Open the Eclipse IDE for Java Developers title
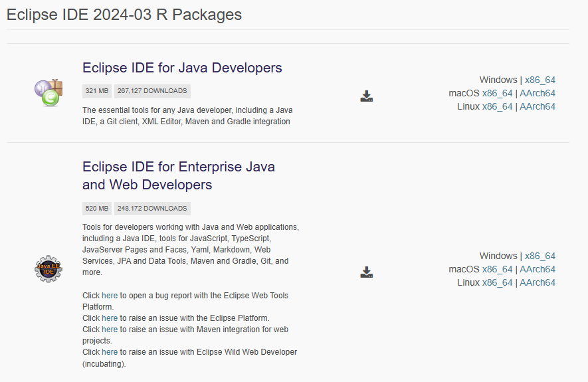The width and height of the screenshot is (588, 382). pyautogui.click(x=182, y=68)
